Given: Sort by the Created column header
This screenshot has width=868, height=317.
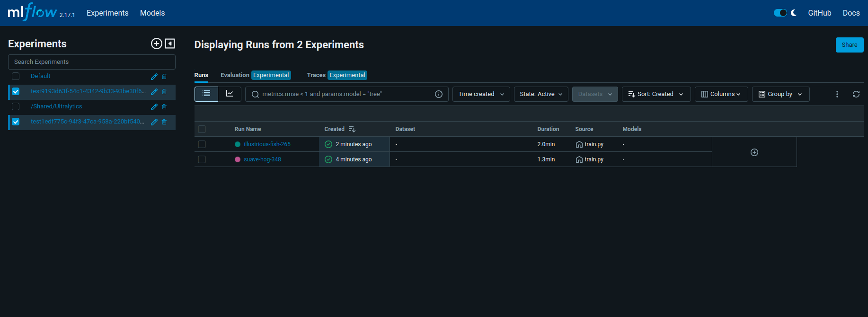Looking at the screenshot, I should [x=334, y=129].
